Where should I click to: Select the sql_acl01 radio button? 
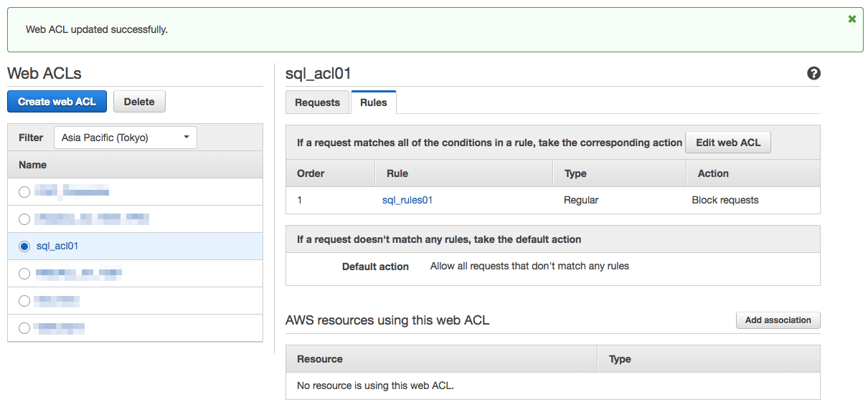click(x=24, y=246)
